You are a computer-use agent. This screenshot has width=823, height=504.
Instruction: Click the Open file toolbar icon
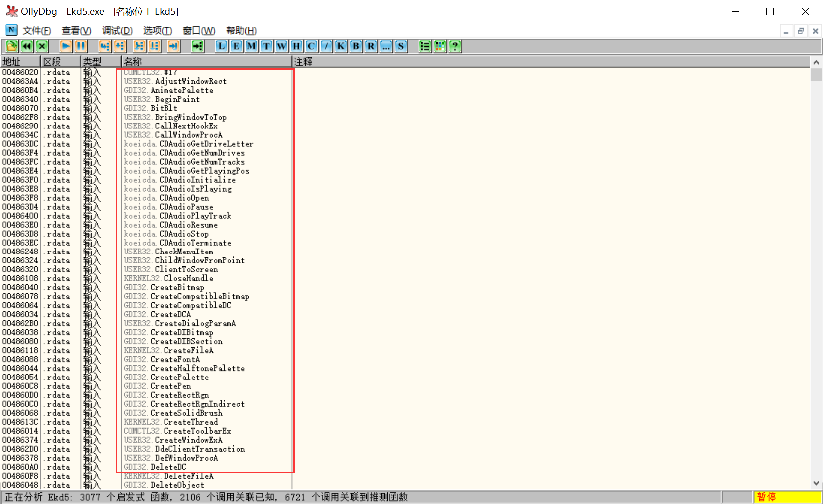[12, 46]
